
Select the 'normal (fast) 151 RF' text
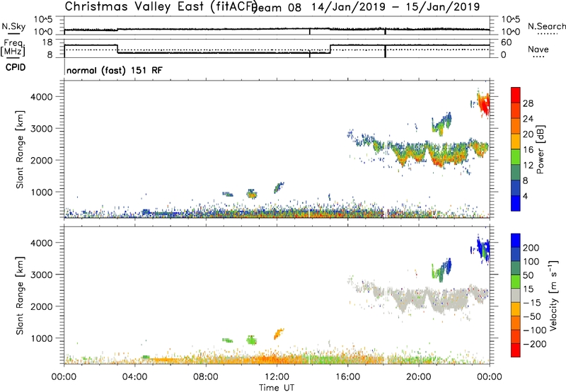(x=115, y=70)
